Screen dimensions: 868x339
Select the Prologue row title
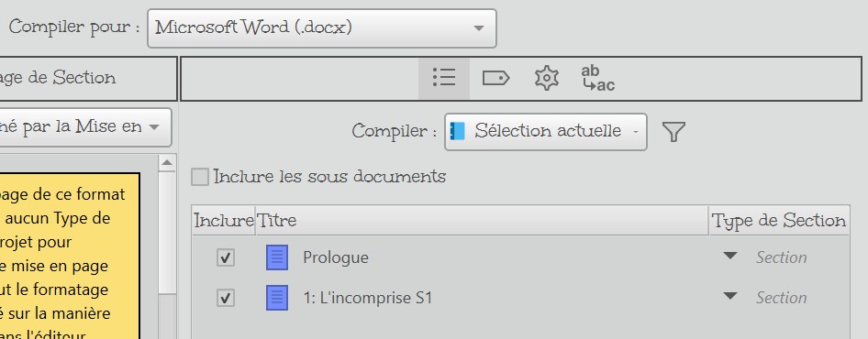click(336, 257)
